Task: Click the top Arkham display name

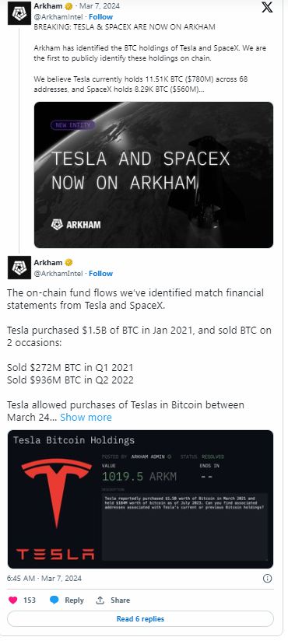Action: (48, 6)
